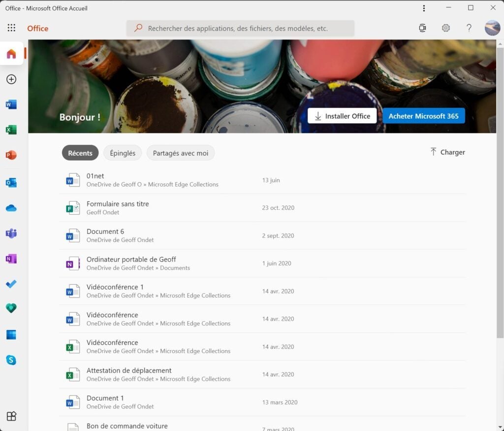504x431 pixels.
Task: Click the Charger upload button
Action: 447,152
